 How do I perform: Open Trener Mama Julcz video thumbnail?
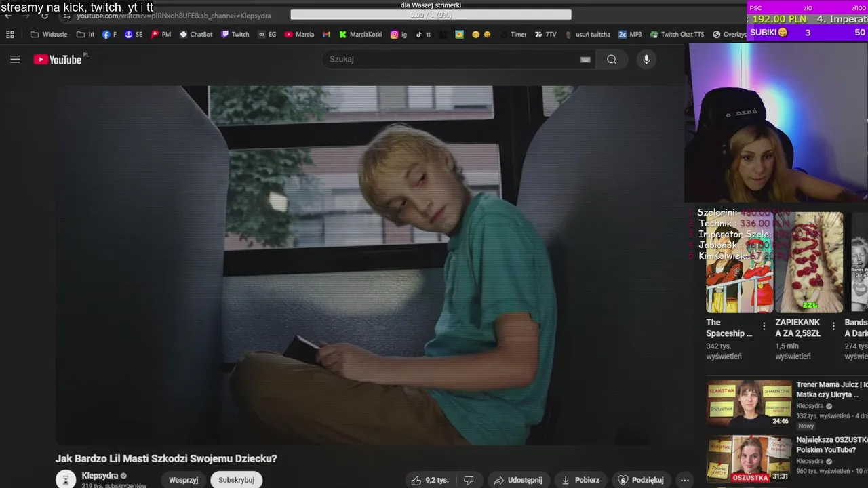(x=749, y=403)
